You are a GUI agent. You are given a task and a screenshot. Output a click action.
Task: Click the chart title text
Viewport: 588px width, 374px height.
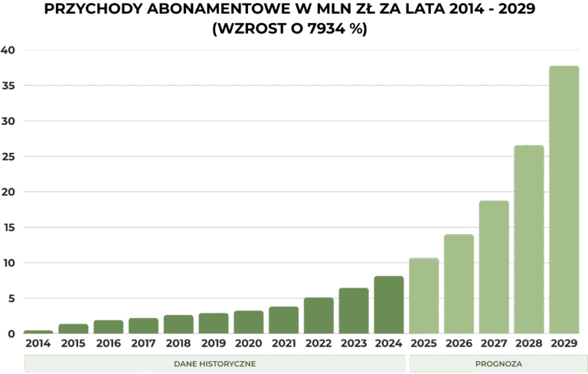coord(294,11)
